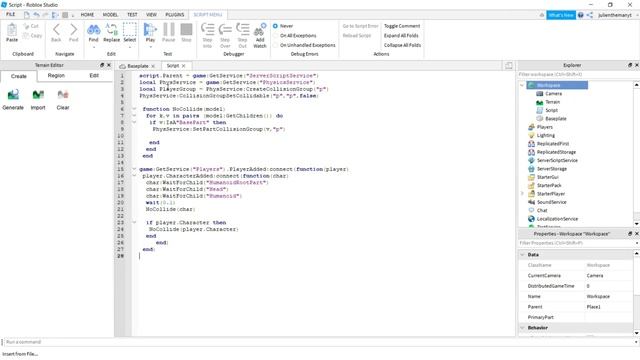The image size is (640, 360).
Task: Click Collapse All Folds
Action: (x=402, y=45)
